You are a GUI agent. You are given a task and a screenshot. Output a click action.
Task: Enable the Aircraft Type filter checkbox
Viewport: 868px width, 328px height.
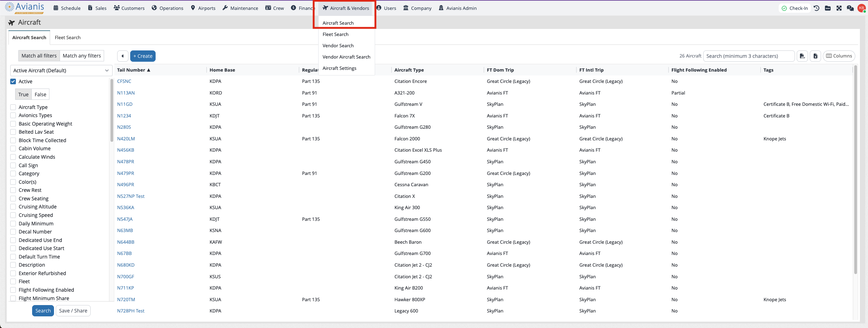[x=13, y=107]
